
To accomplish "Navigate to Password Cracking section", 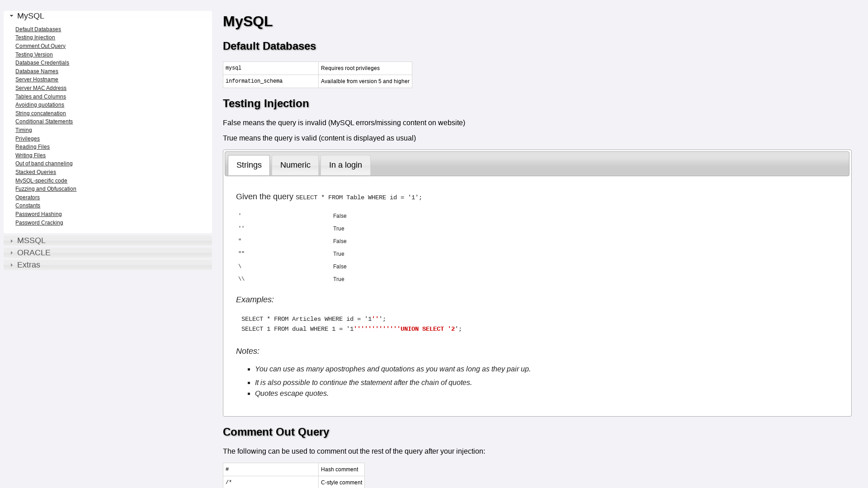I will pyautogui.click(x=39, y=222).
